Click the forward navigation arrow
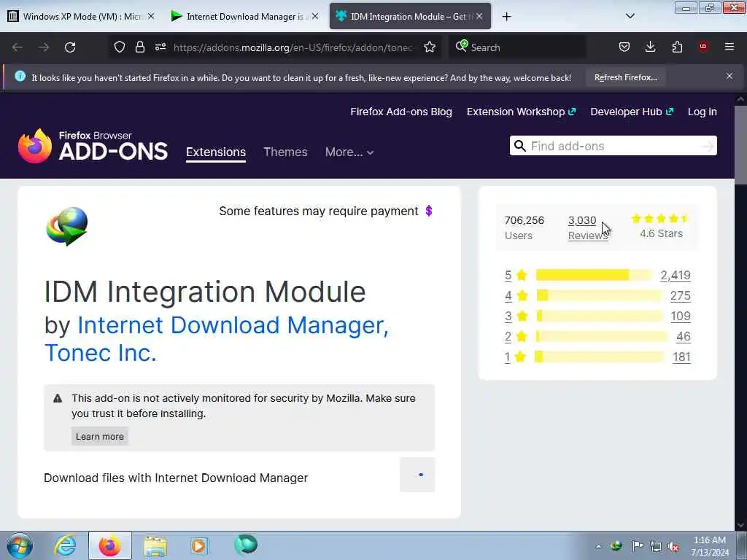 [x=44, y=47]
